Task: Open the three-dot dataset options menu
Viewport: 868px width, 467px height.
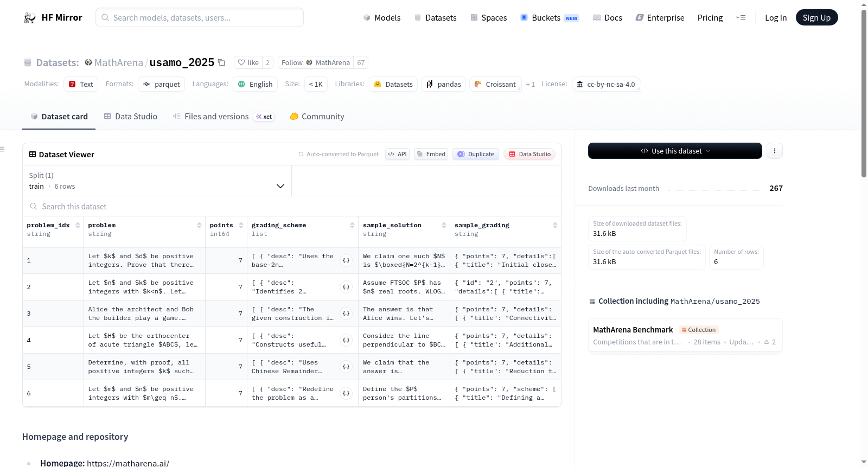Action: pos(775,151)
